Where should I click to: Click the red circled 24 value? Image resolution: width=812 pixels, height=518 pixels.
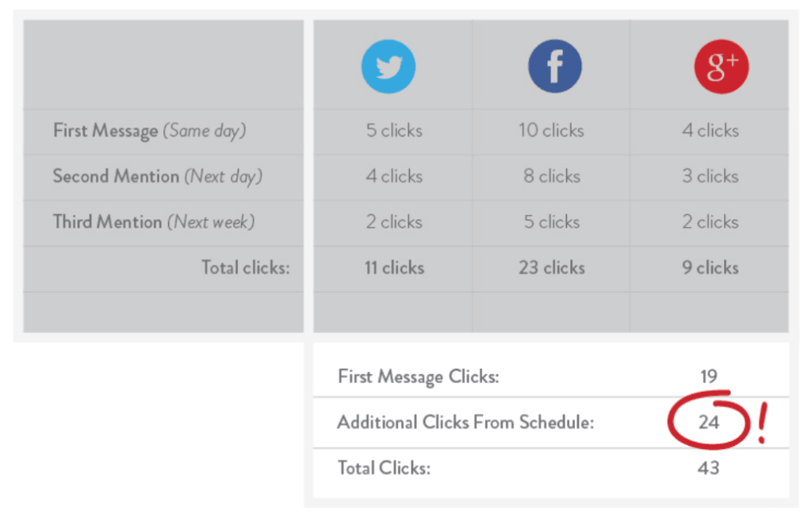(x=709, y=422)
